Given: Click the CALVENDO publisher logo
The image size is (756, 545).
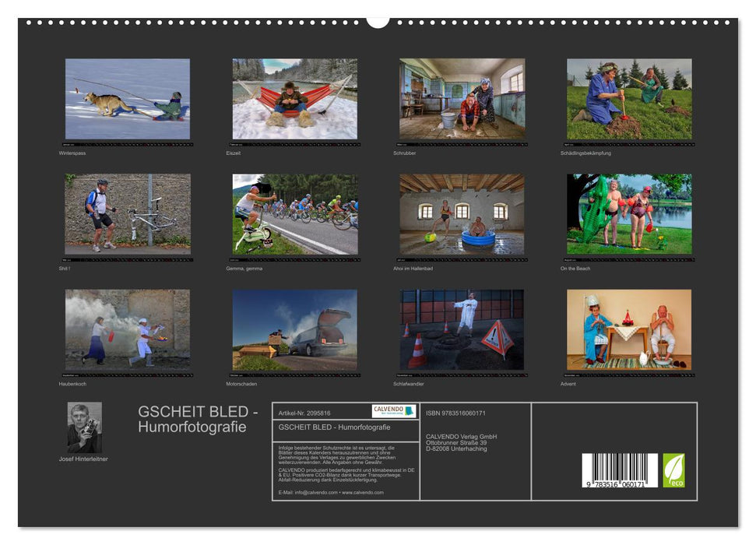Looking at the screenshot, I should tap(393, 411).
